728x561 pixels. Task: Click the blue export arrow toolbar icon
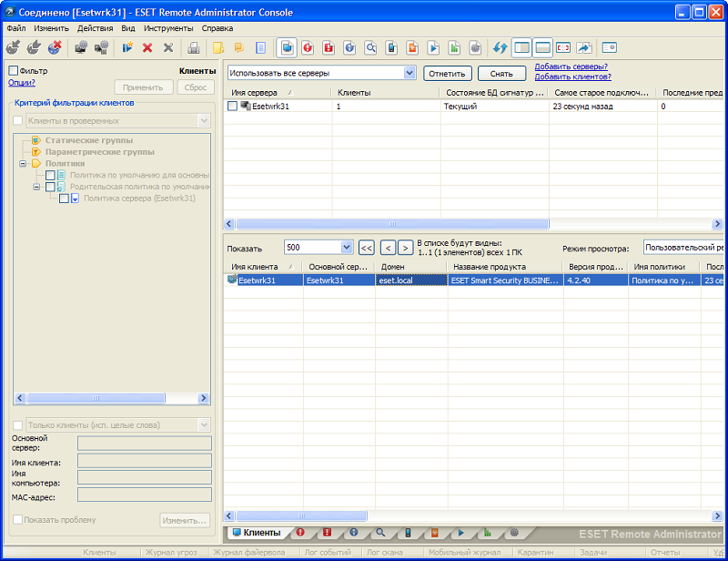[x=584, y=47]
